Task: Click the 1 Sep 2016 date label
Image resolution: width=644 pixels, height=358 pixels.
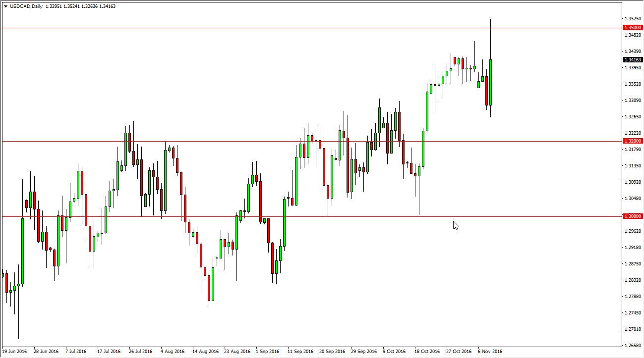Action: (268, 352)
